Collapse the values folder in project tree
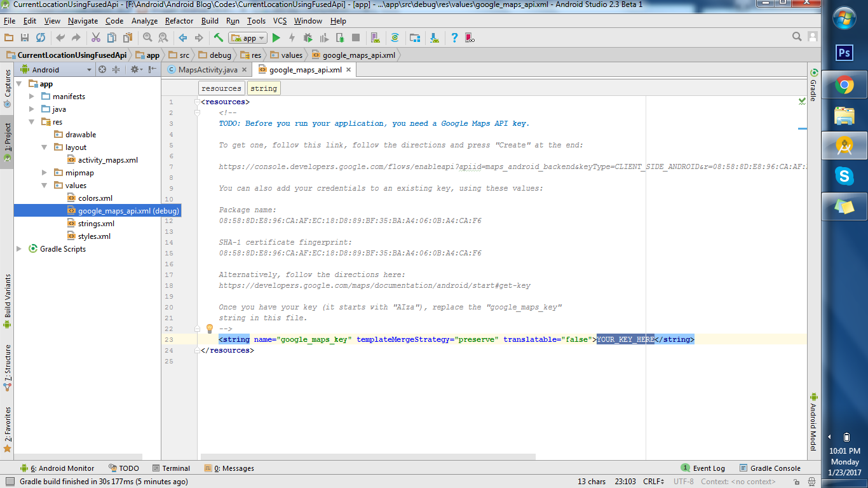 [x=44, y=186]
